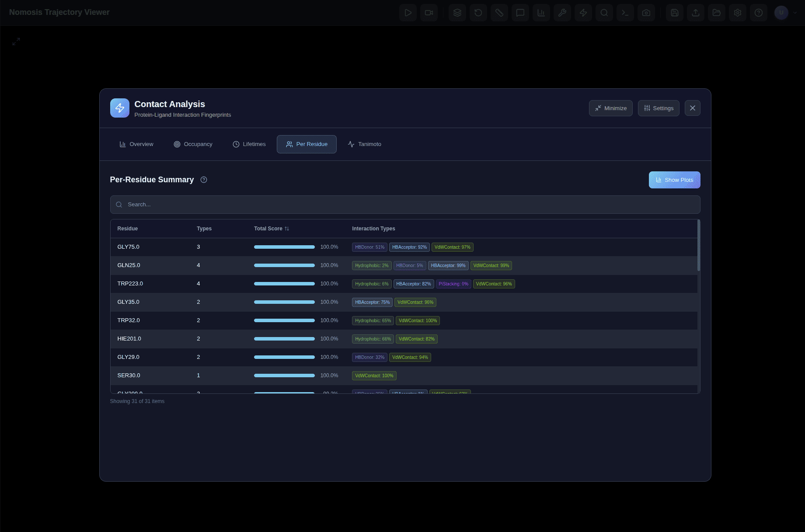Image resolution: width=805 pixels, height=532 pixels.
Task: Click the wrench tools icon in toolbar
Action: pos(562,13)
